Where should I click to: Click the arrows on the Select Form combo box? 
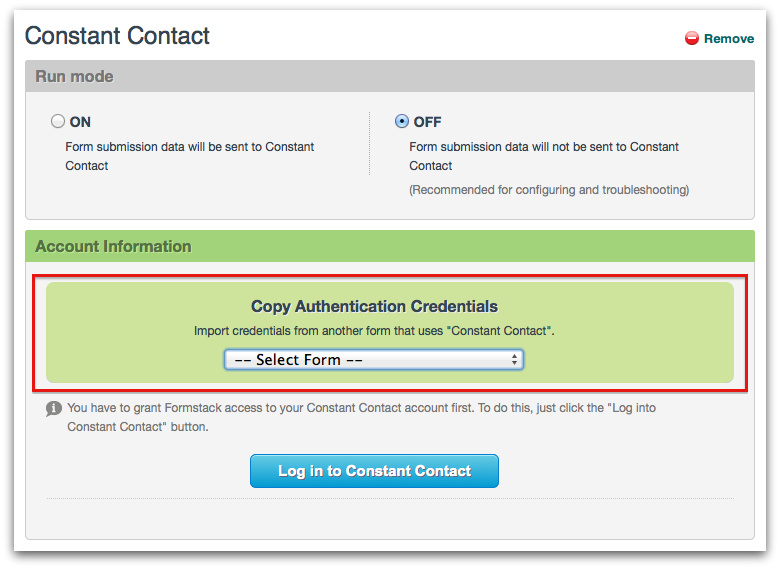click(x=514, y=360)
